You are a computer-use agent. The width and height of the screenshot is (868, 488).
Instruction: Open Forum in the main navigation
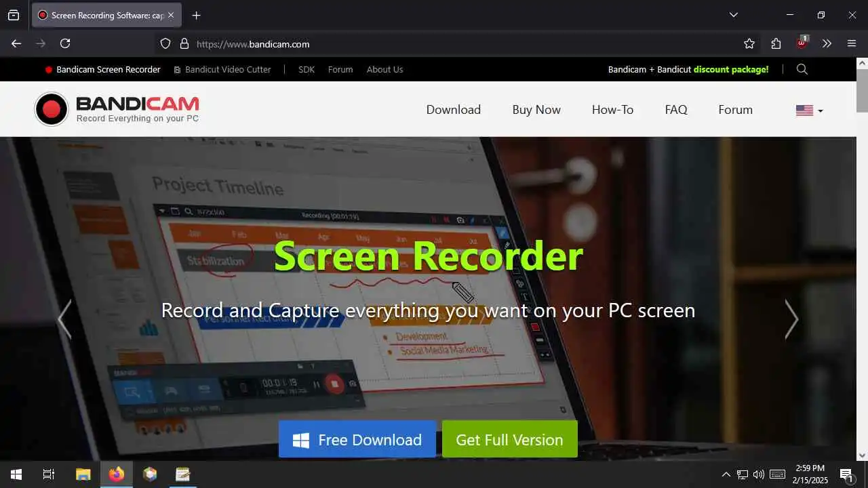point(735,110)
